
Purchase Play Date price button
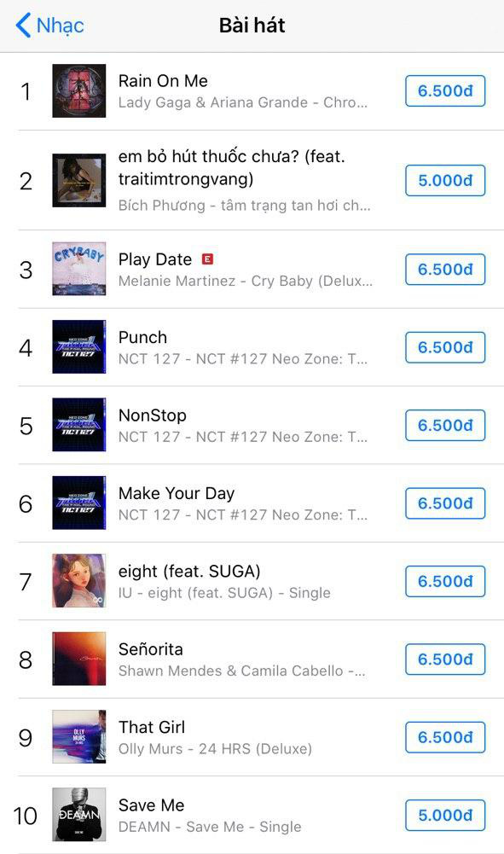coord(445,269)
